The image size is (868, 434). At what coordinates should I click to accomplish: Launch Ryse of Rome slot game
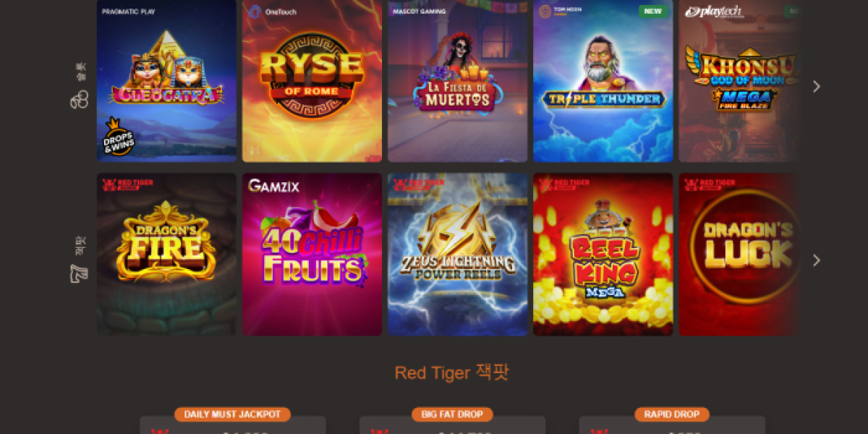click(312, 81)
